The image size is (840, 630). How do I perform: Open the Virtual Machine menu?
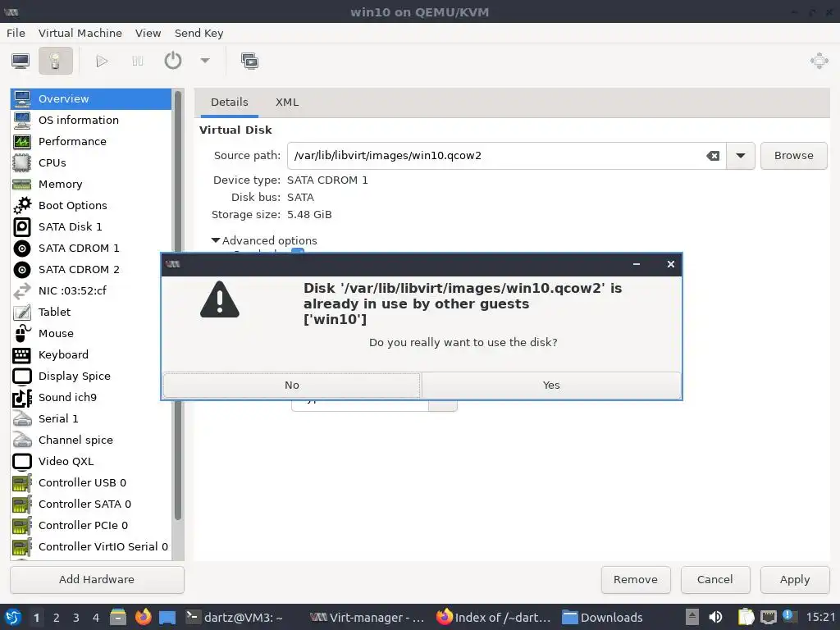(x=80, y=33)
